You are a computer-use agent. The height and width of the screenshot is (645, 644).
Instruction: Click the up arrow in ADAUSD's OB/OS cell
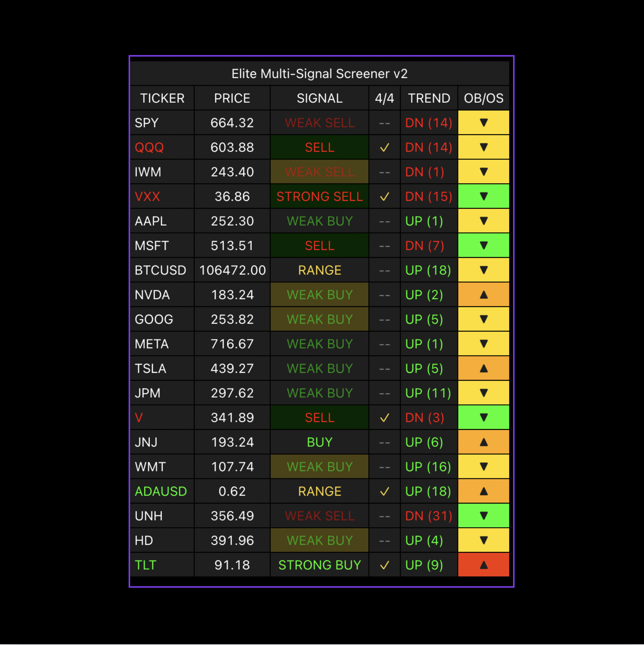(x=484, y=491)
